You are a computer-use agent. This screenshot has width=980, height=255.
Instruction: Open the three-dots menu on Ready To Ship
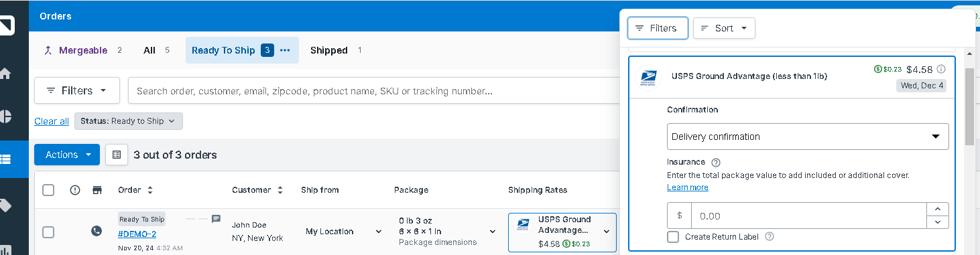tap(285, 50)
